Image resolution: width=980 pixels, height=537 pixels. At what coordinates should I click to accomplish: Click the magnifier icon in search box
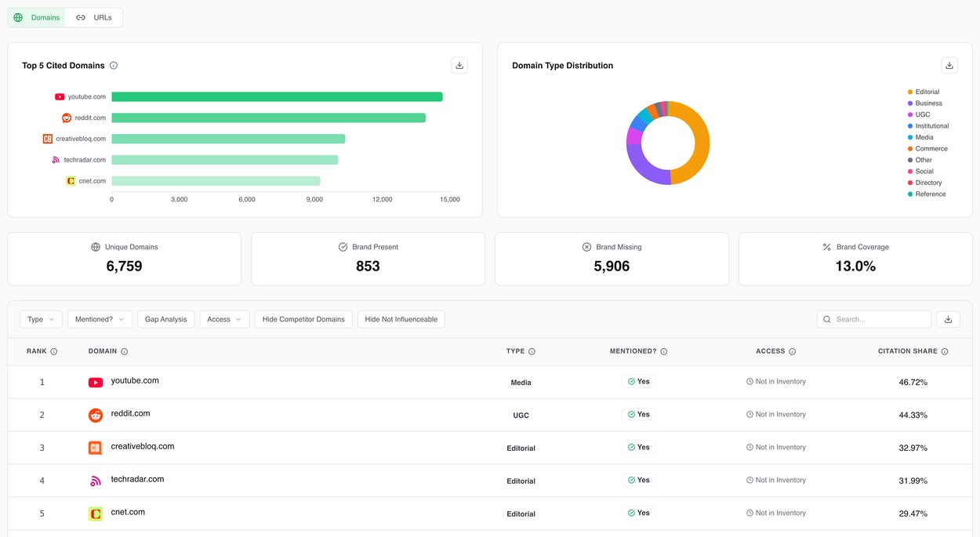(827, 319)
